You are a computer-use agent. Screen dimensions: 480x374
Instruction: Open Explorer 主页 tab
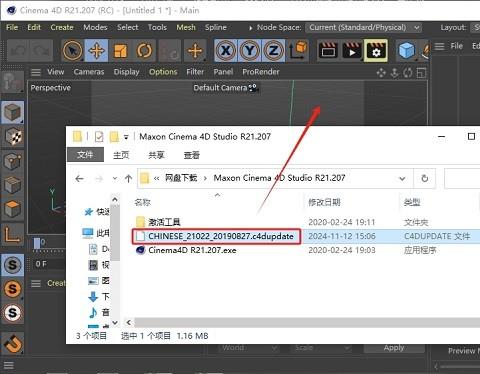(121, 155)
